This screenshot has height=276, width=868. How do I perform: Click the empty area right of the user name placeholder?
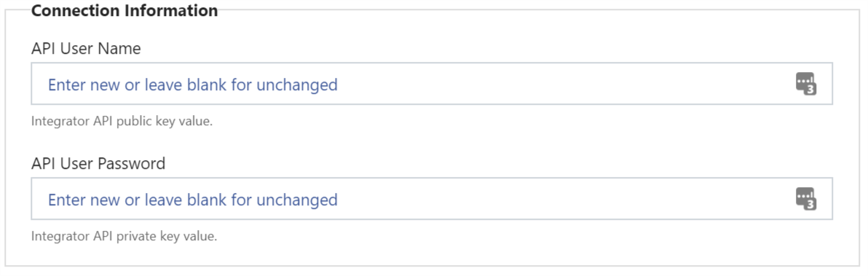pyautogui.click(x=564, y=84)
